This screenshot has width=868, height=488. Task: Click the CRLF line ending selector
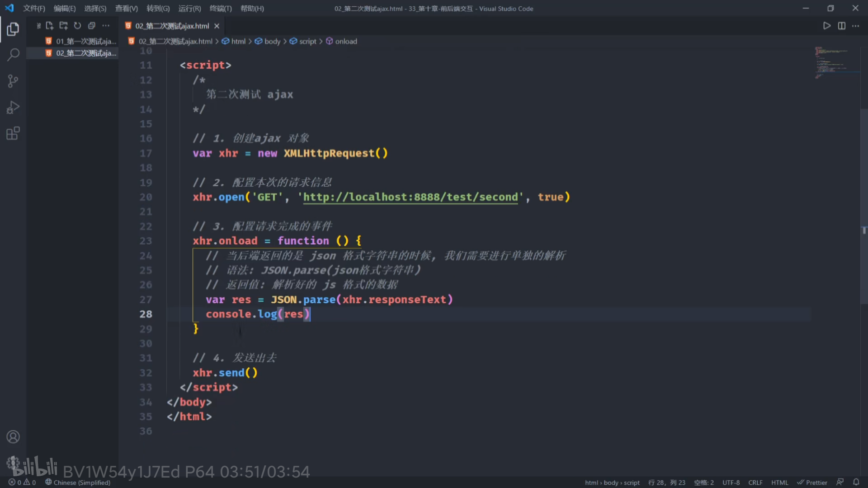(x=755, y=483)
